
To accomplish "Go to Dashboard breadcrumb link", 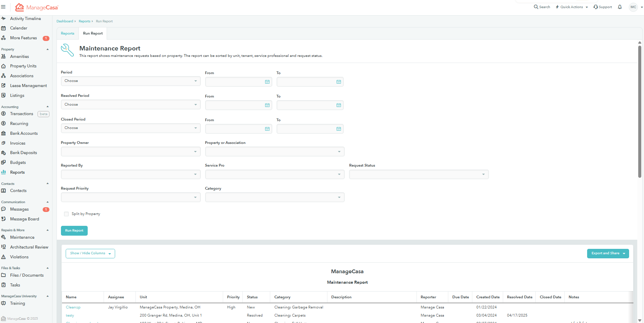I will (x=65, y=21).
